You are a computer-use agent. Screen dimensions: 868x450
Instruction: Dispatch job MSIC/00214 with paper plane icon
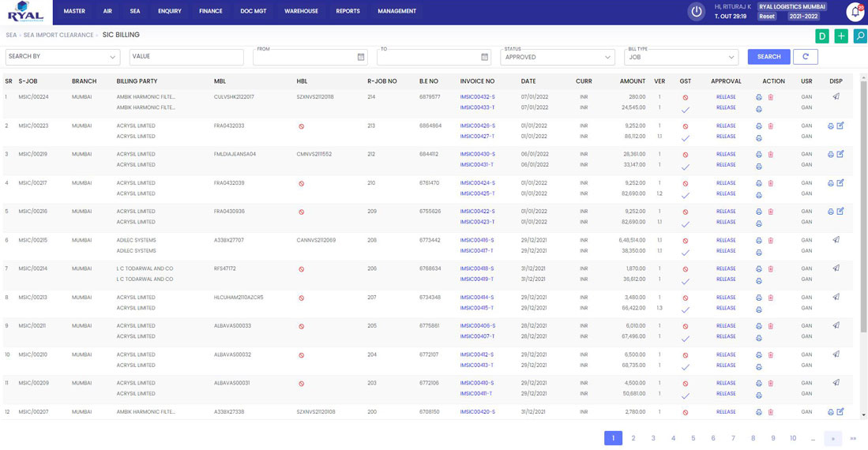tap(836, 268)
